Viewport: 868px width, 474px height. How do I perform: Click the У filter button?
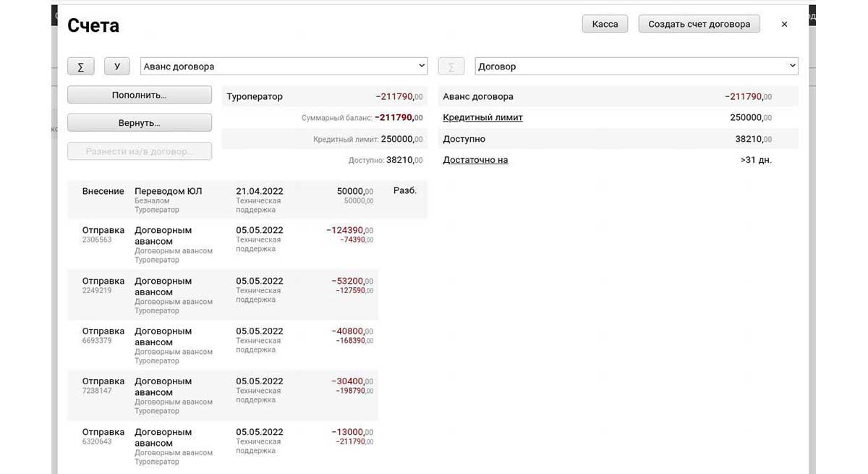[x=116, y=67]
